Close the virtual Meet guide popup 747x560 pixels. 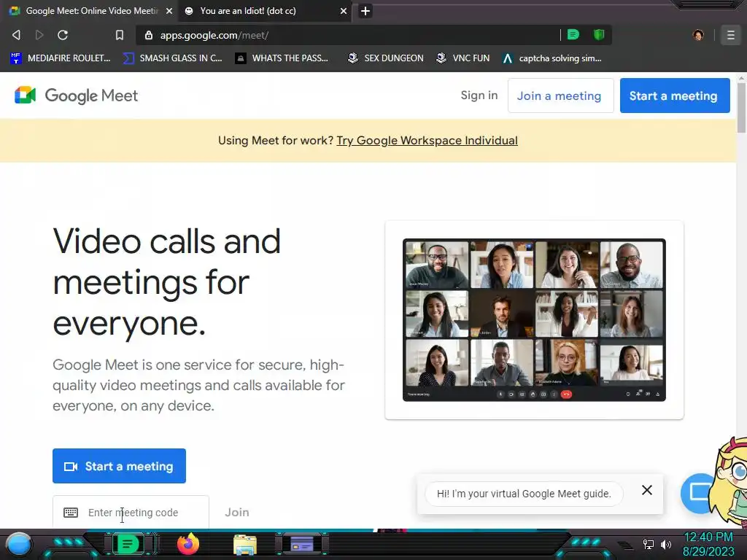tap(646, 490)
